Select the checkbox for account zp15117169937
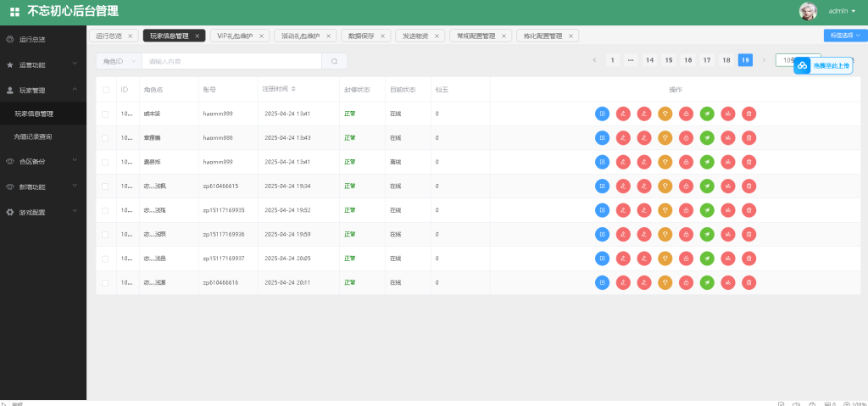Screen dimensions: 868x406 (106, 259)
